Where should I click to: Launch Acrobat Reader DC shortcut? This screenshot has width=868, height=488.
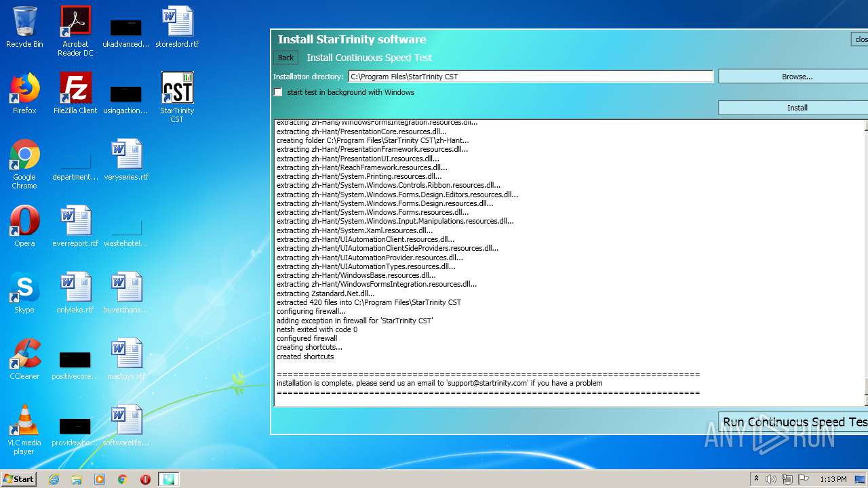point(75,31)
